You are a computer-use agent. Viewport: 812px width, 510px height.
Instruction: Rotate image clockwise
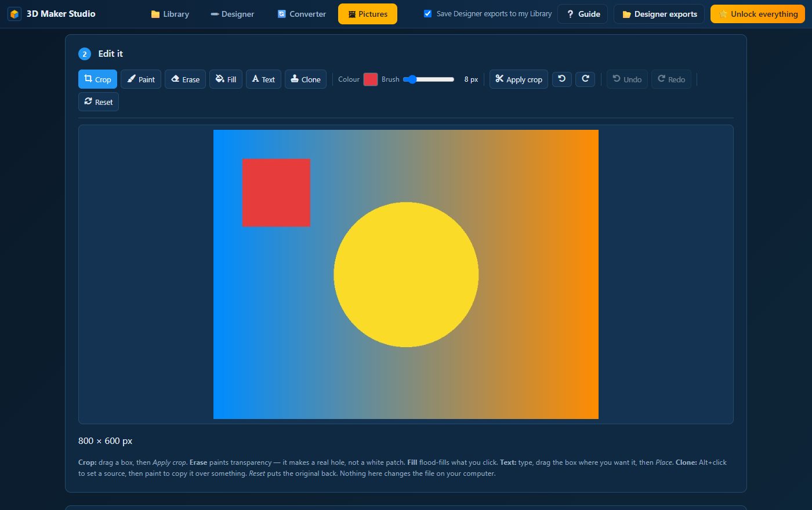tap(585, 79)
